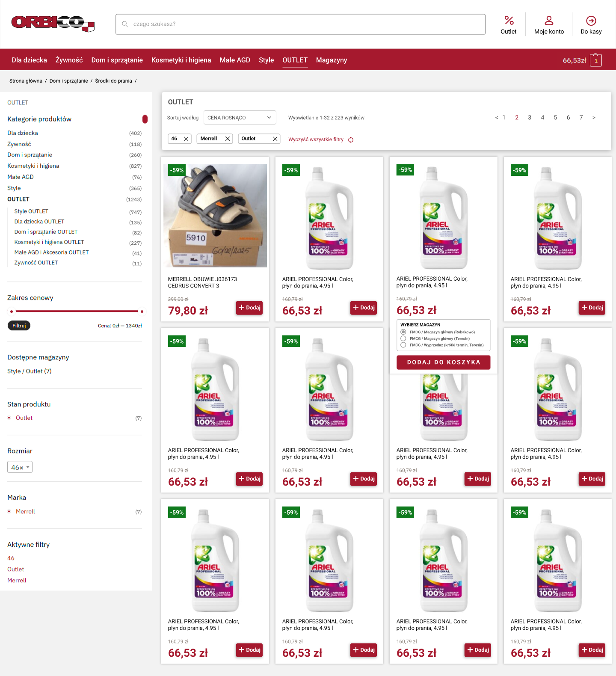Screen dimensions: 616x676
Task: Open Moje konto user icon
Action: pos(549,21)
